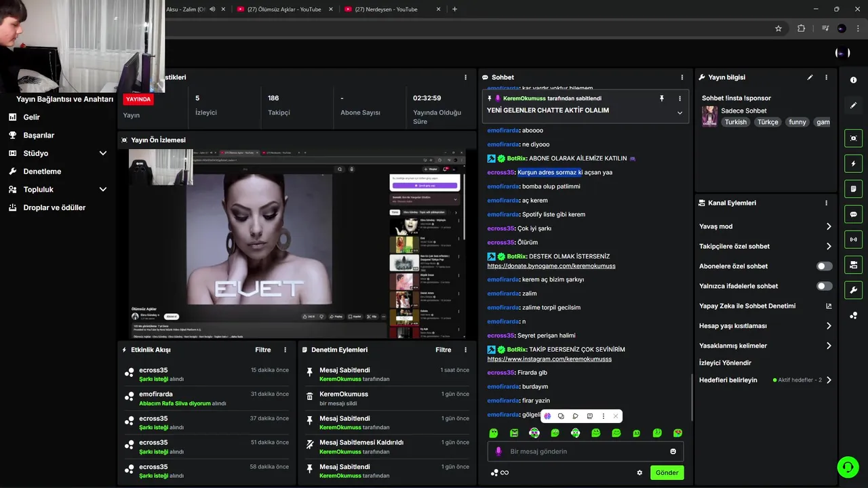Toggle the broadcast signal widget icon
Image resolution: width=868 pixels, height=488 pixels.
[853, 239]
